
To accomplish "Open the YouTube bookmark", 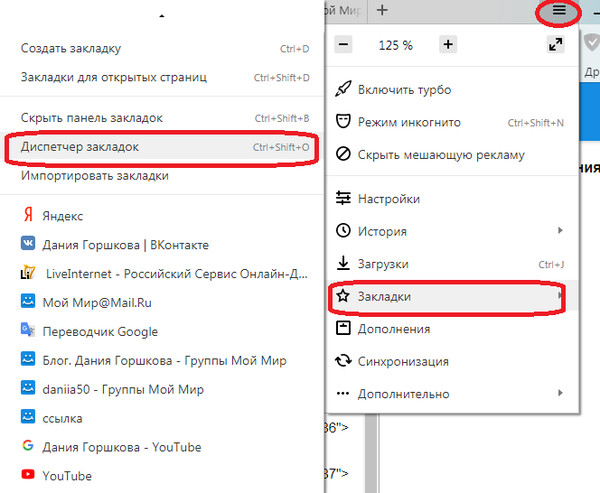I will [162, 476].
